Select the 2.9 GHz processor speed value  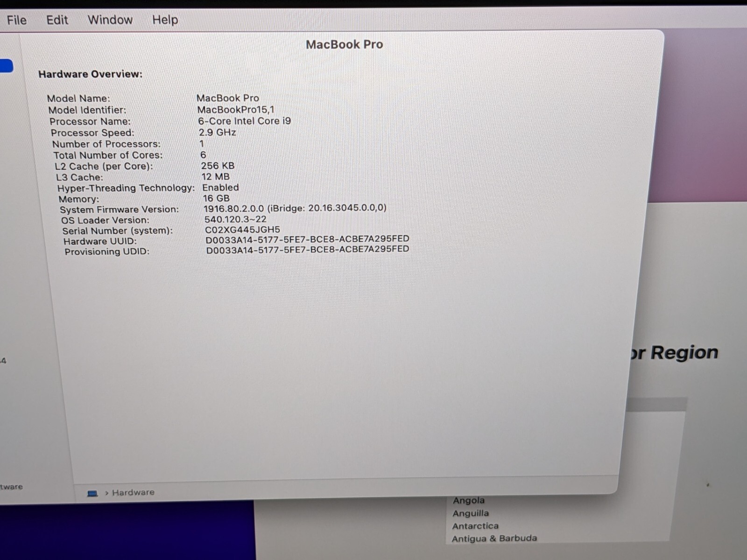218,132
